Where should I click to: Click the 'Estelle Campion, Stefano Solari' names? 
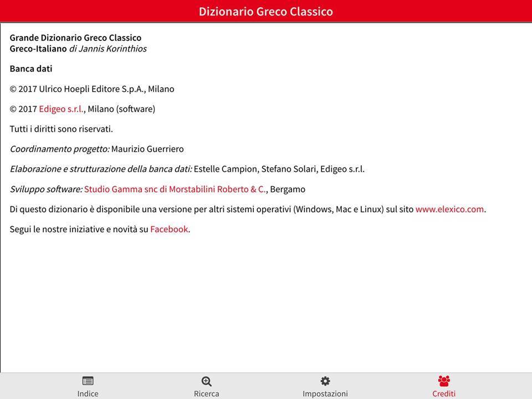[x=254, y=169]
